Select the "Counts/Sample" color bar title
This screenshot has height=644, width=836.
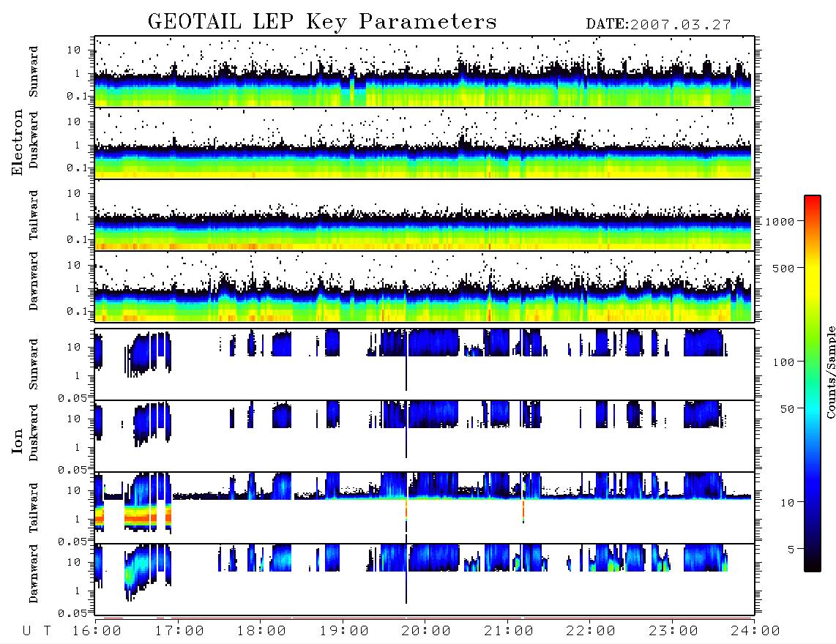[x=830, y=372]
